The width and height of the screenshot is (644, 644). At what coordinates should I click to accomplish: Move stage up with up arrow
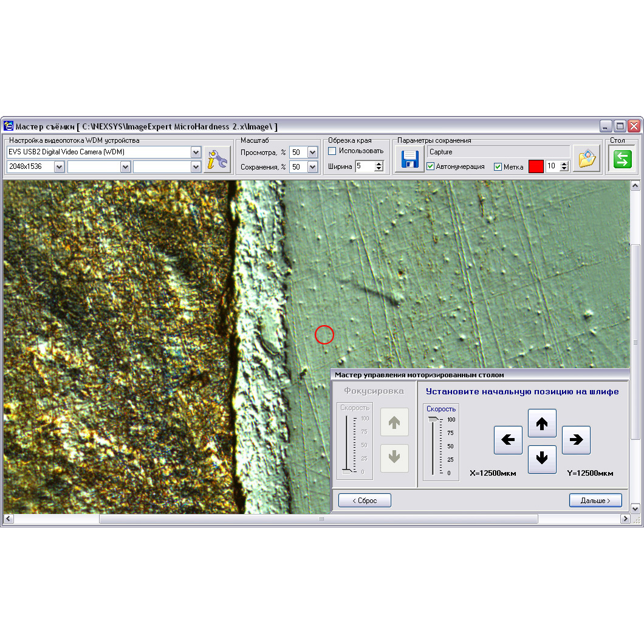click(x=542, y=423)
